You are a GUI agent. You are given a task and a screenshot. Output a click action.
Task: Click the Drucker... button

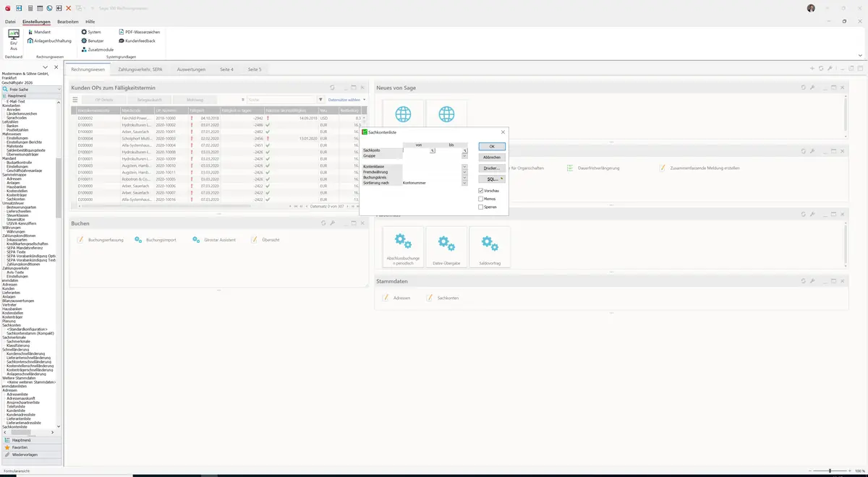pos(492,168)
